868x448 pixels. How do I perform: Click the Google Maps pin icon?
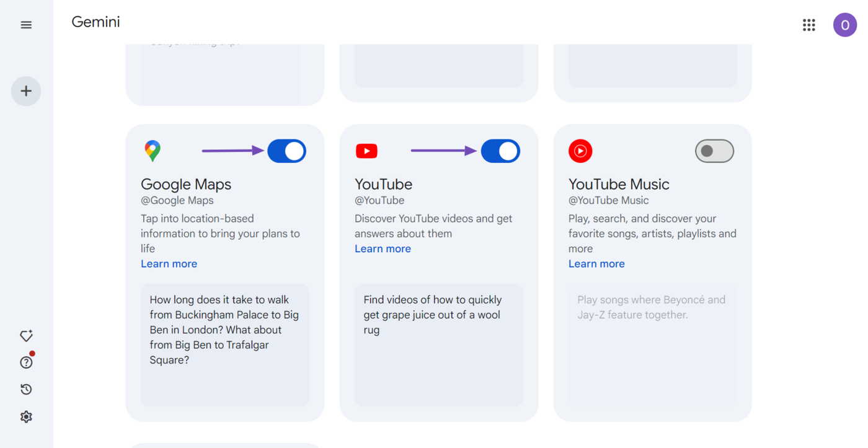coord(153,151)
